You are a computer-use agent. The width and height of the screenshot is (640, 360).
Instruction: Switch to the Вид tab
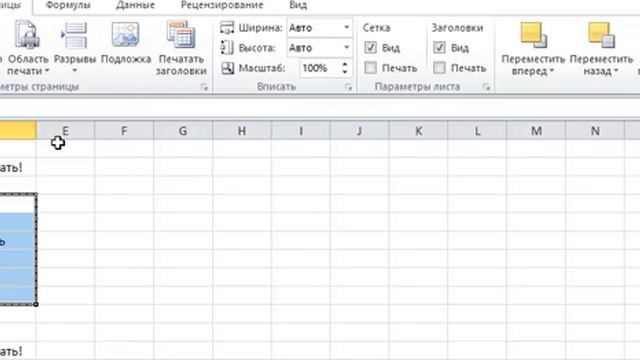coord(298,5)
